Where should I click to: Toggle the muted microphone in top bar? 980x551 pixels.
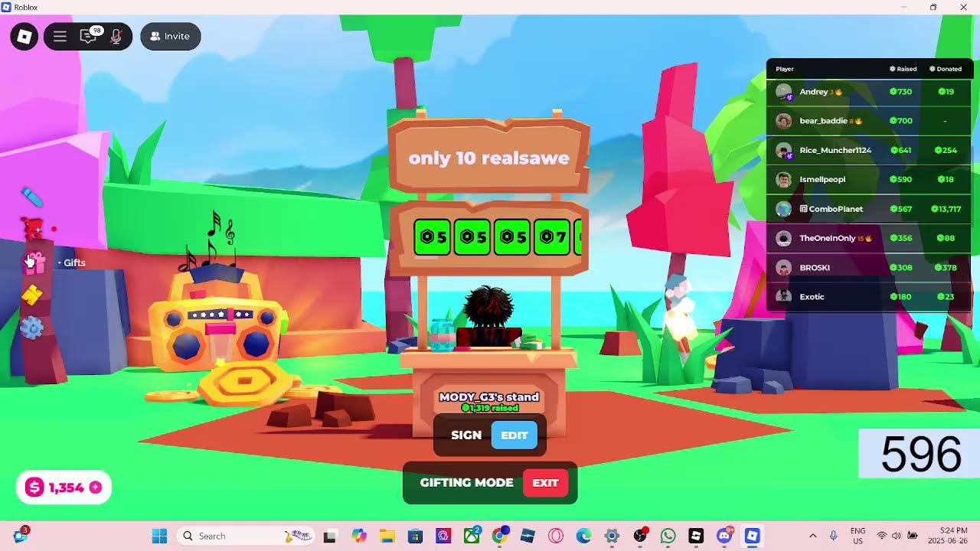[x=116, y=36]
